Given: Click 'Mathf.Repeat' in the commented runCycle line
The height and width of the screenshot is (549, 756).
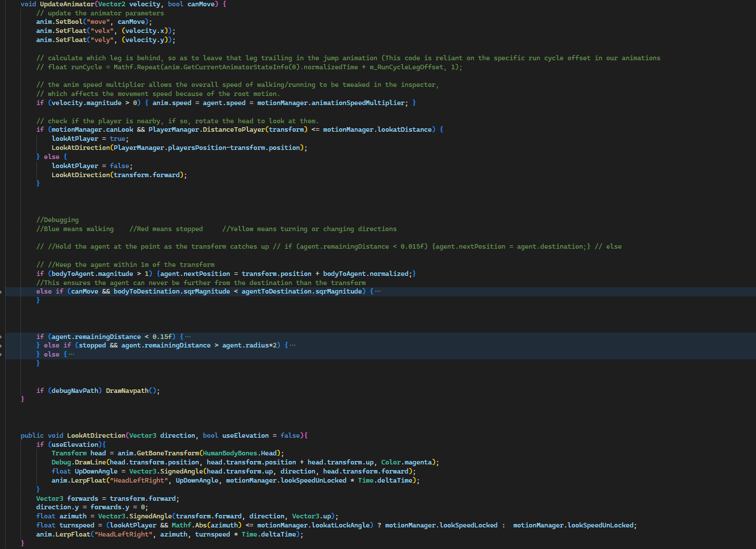Looking at the screenshot, I should point(137,67).
